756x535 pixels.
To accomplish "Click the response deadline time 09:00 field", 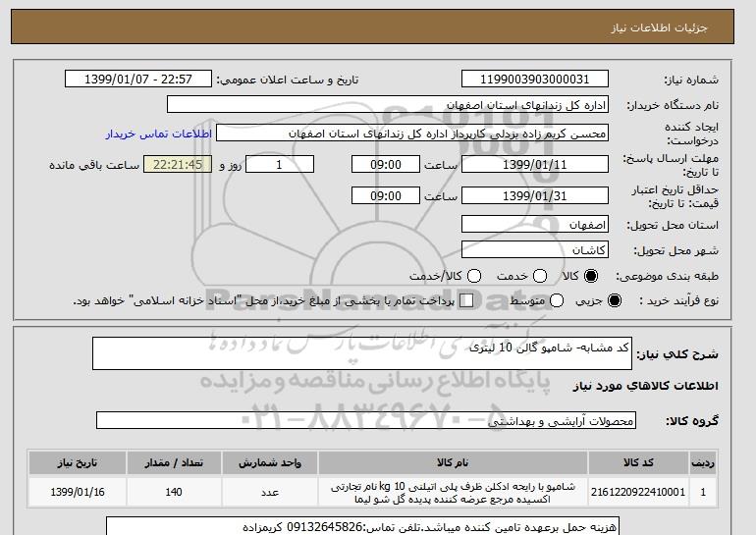I will pyautogui.click(x=386, y=164).
